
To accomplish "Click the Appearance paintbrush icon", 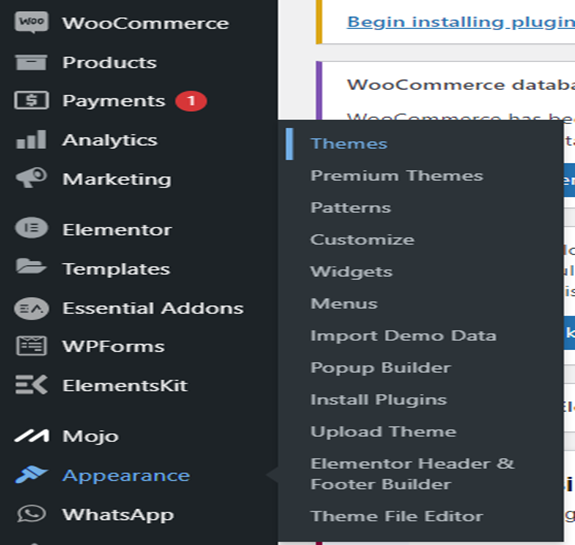I will [31, 475].
